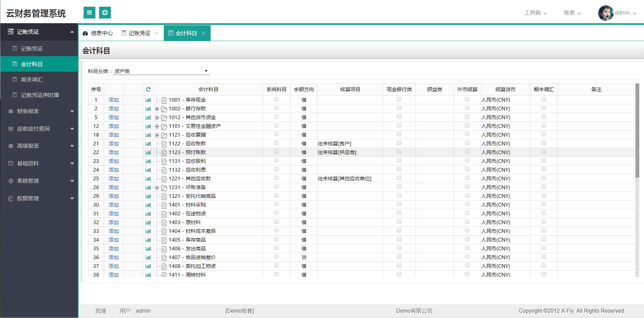
Task: Click the 基础资料 icon in sidebar
Action: click(x=11, y=163)
